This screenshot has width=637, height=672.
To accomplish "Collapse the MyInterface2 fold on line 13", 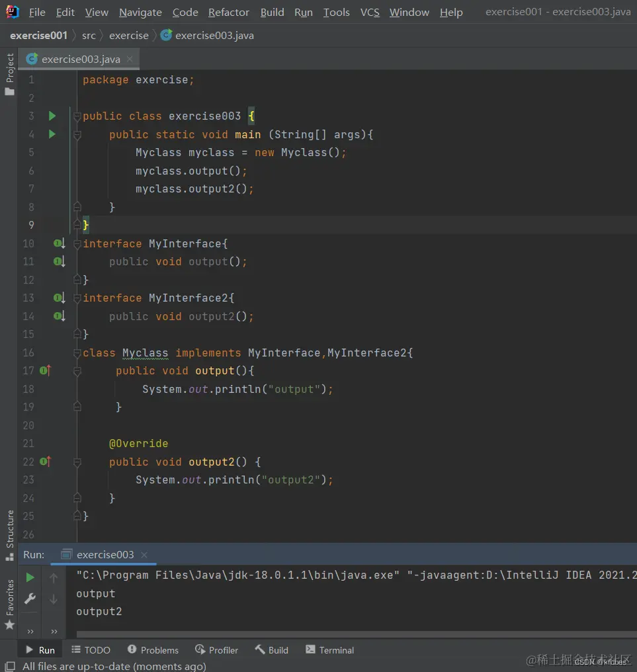I will [x=77, y=298].
